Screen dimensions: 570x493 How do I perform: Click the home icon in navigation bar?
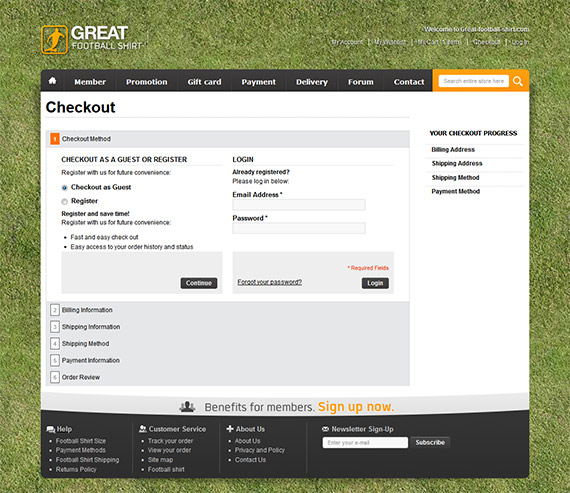(52, 81)
